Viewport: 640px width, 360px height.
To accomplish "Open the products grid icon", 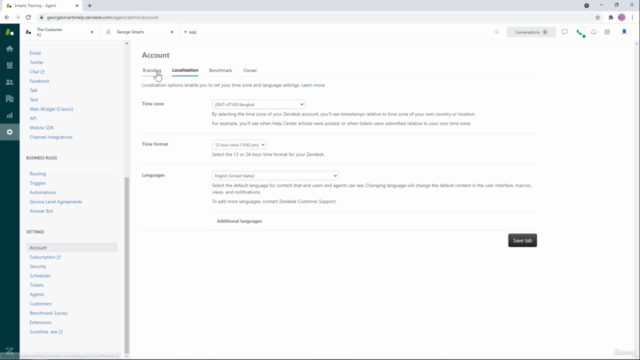I will click(607, 32).
